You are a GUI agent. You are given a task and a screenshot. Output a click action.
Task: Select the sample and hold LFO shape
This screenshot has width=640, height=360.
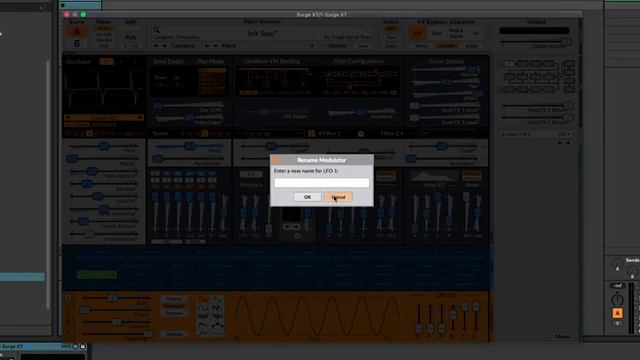[217, 317]
